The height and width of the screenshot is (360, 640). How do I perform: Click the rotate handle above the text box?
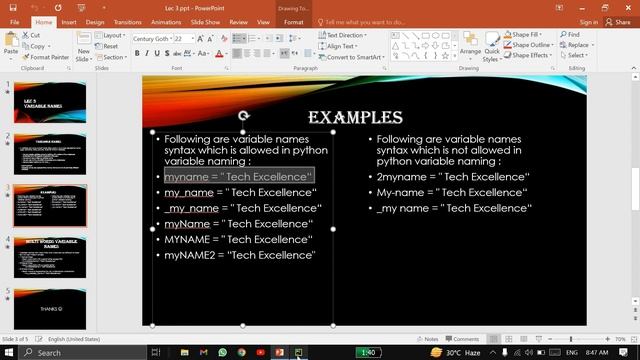point(244,116)
